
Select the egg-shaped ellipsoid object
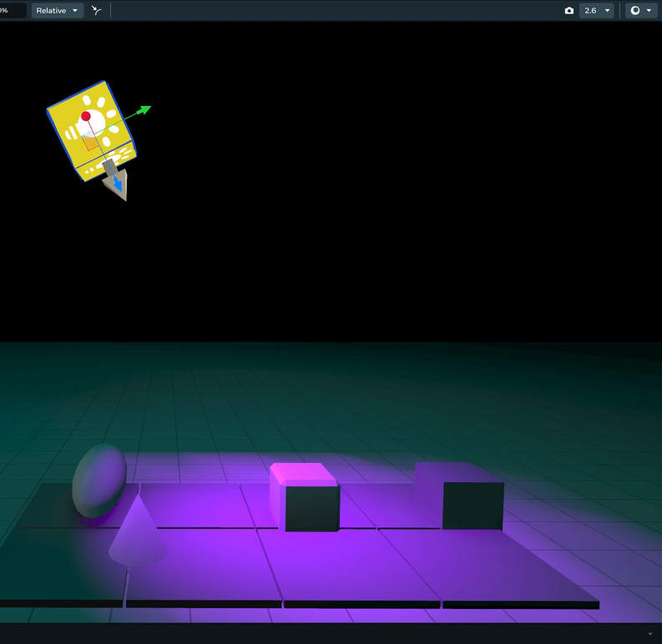(99, 480)
